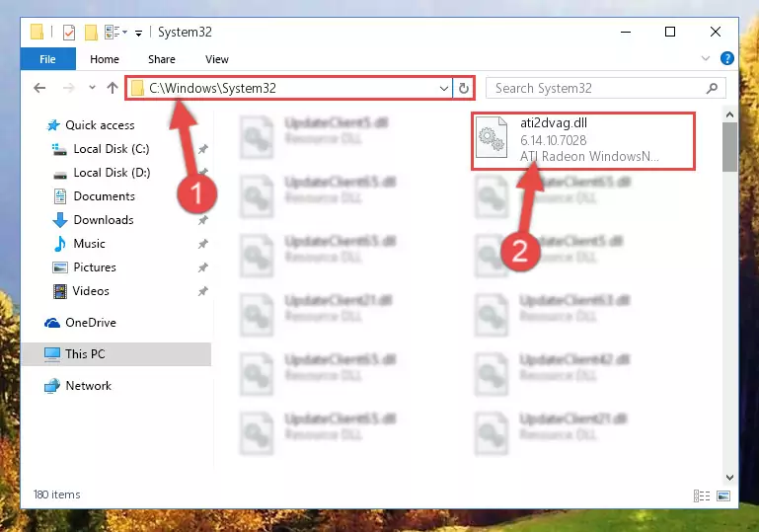
Task: Click the pin icon next to Pictures
Action: point(202,267)
